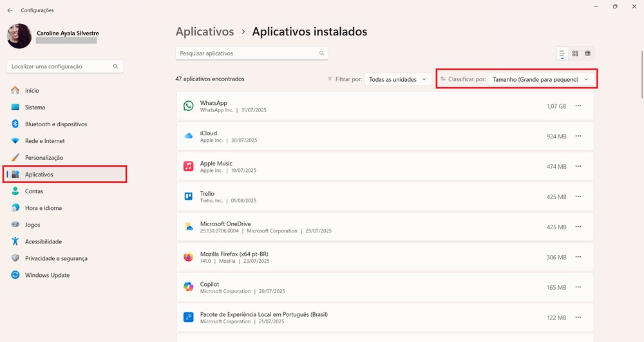Image resolution: width=644 pixels, height=342 pixels.
Task: Click the Trello app name text
Action: point(207,193)
